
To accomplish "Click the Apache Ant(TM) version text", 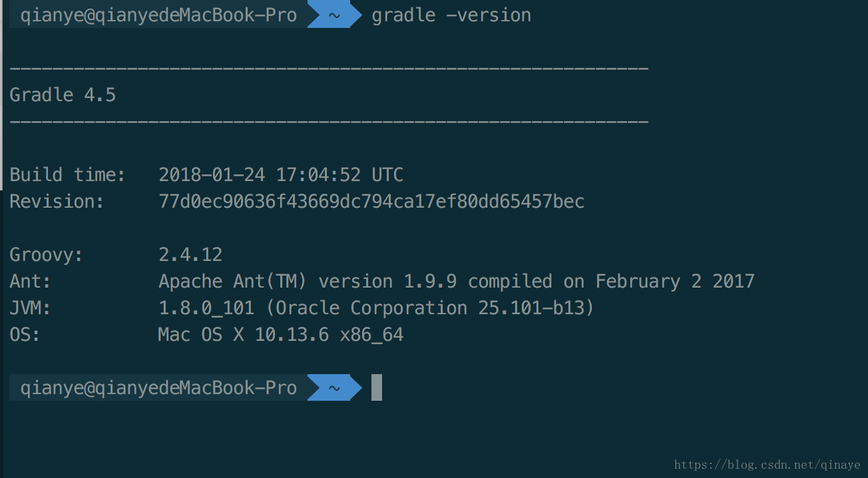I will (x=456, y=282).
